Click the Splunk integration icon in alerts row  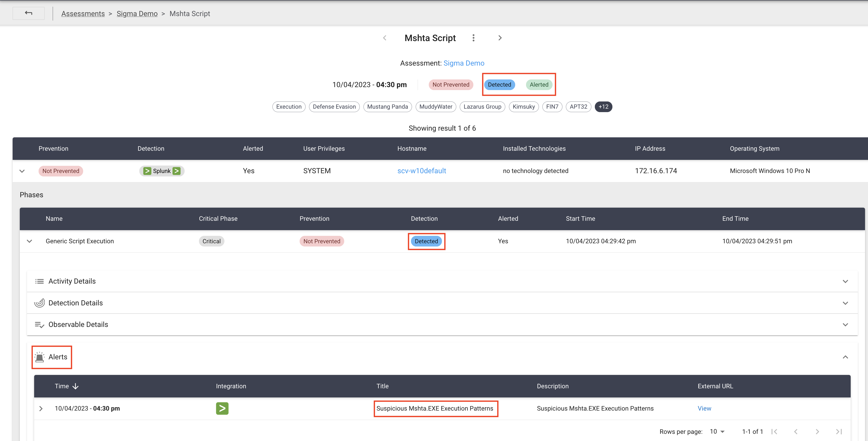(x=222, y=408)
